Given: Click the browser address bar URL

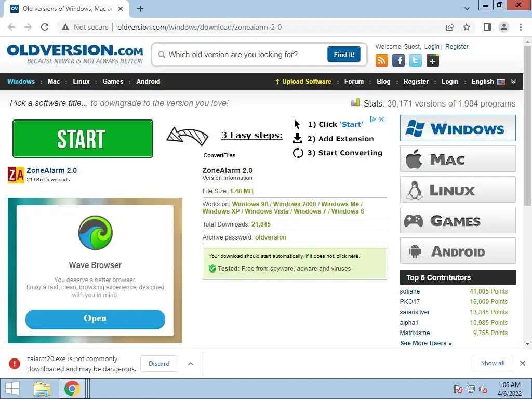Looking at the screenshot, I should [199, 27].
